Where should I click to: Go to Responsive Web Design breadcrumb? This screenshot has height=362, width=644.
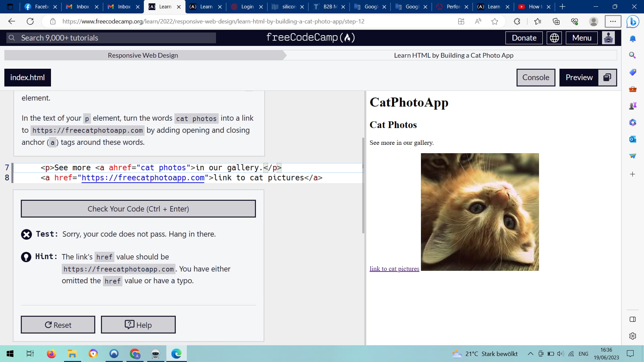coord(143,55)
